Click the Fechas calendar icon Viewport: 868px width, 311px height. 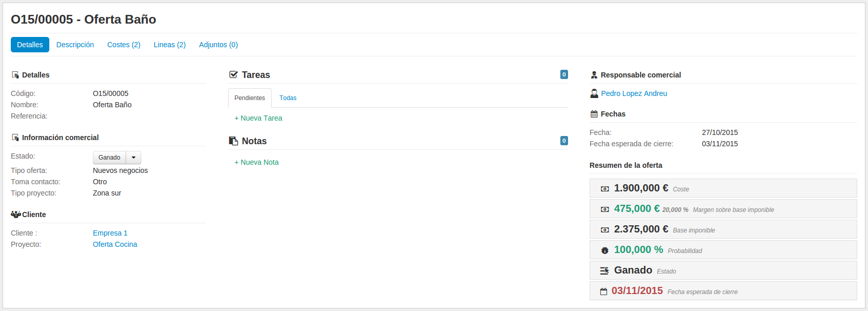pyautogui.click(x=594, y=114)
